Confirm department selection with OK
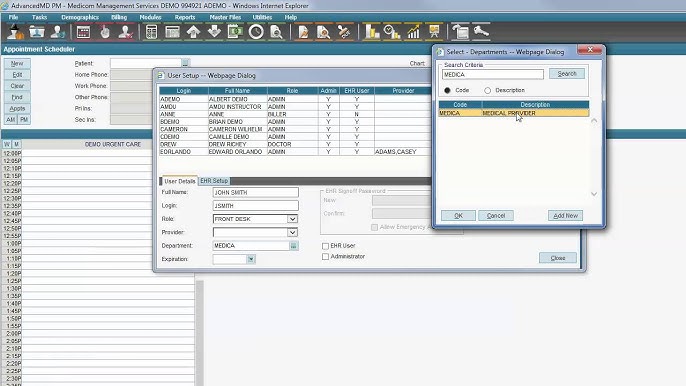This screenshot has width=686, height=386. click(x=458, y=215)
